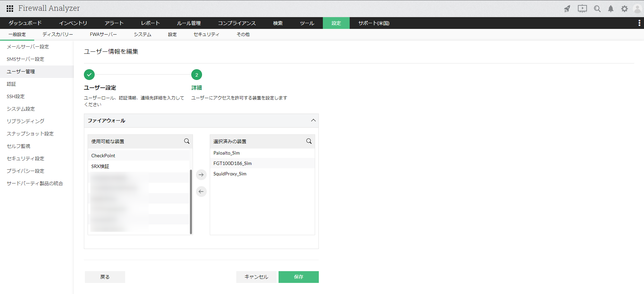644x294 pixels.
Task: Open セキュリティ設定 in sidebar
Action: tap(37, 159)
